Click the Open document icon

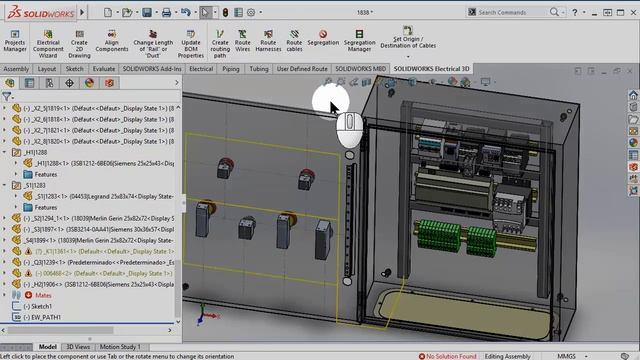[127, 13]
